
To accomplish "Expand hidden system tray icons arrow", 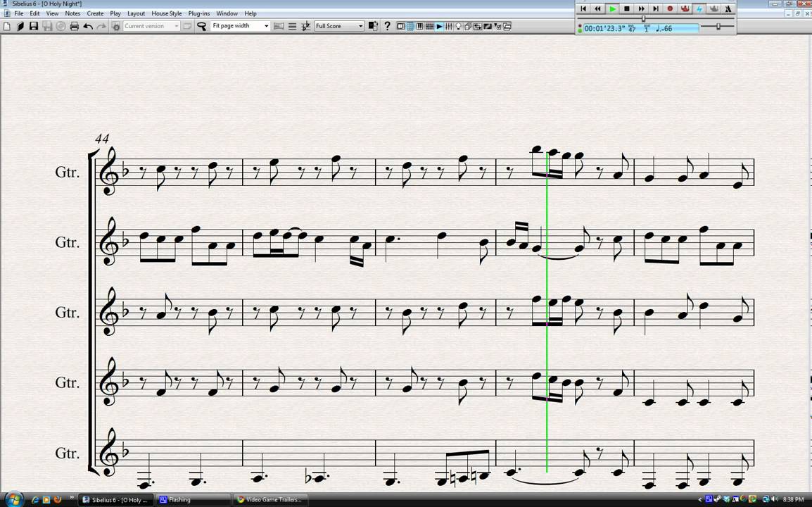I will tap(700, 500).
